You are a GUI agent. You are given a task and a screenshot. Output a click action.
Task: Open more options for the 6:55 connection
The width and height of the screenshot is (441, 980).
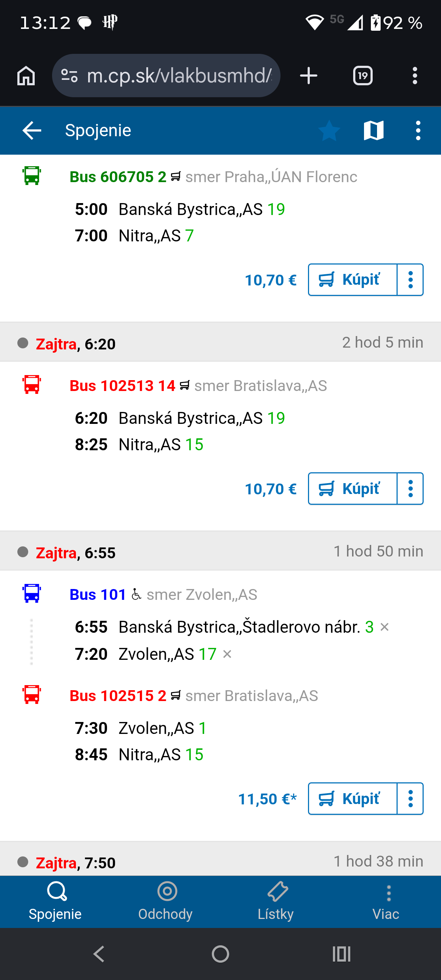410,799
